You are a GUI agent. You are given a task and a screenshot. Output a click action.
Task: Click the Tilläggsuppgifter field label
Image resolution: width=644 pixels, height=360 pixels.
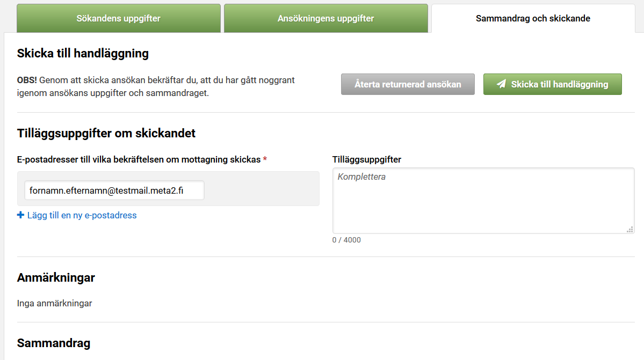(x=367, y=159)
